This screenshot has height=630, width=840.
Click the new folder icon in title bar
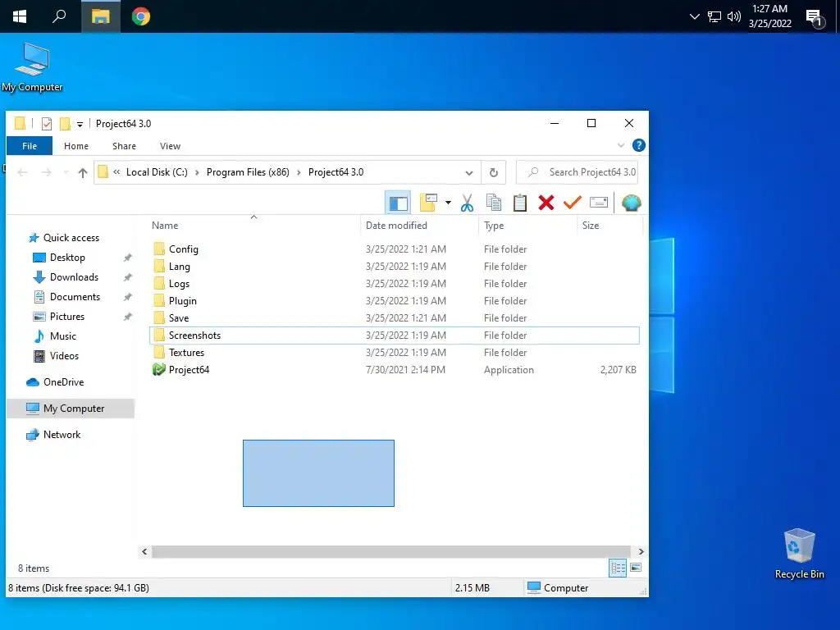65,124
